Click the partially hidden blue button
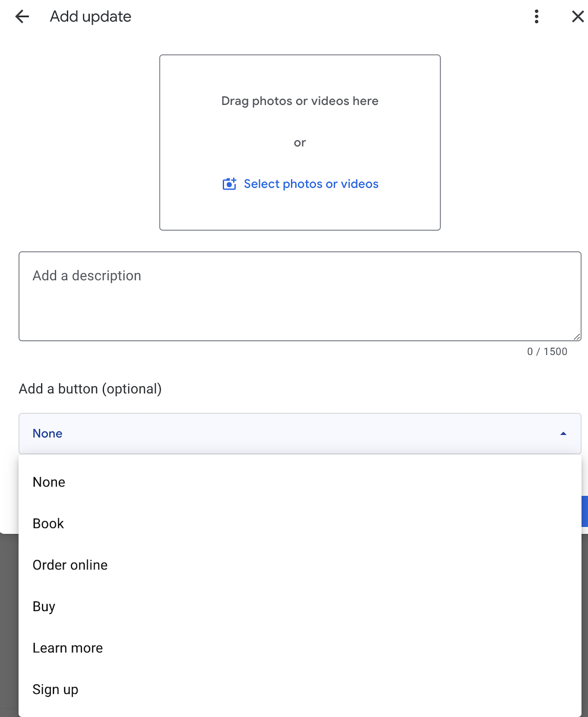588x717 pixels. [x=585, y=511]
